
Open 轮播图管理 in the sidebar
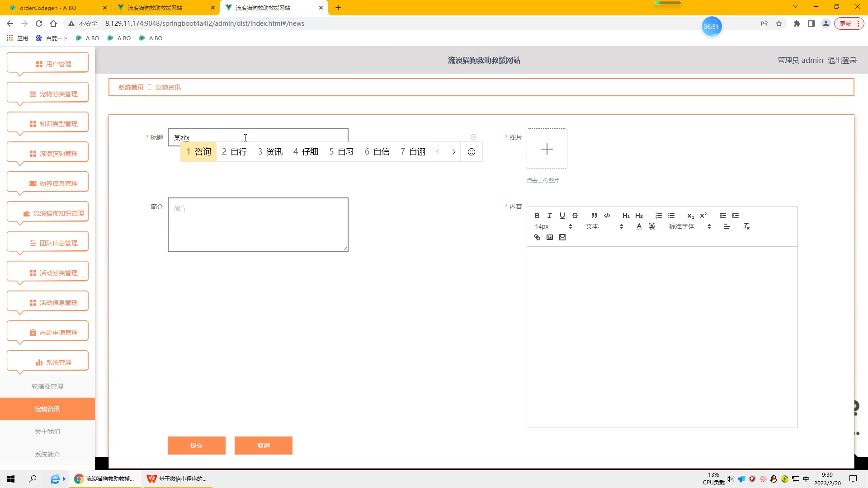pos(47,386)
